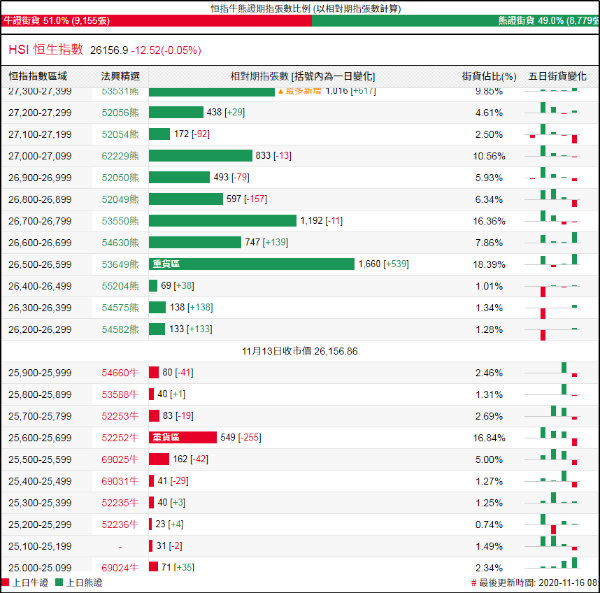600x593 pixels.
Task: Click the green bar for 26,600-26,699
Action: tap(195, 242)
